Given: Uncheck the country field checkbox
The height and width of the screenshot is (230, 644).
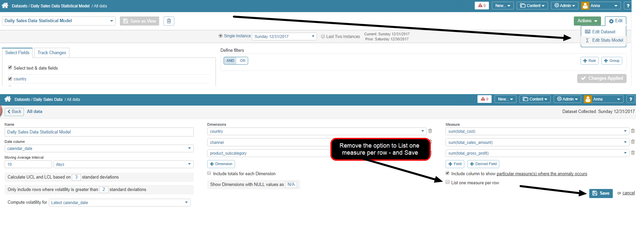Looking at the screenshot, I should pyautogui.click(x=10, y=78).
